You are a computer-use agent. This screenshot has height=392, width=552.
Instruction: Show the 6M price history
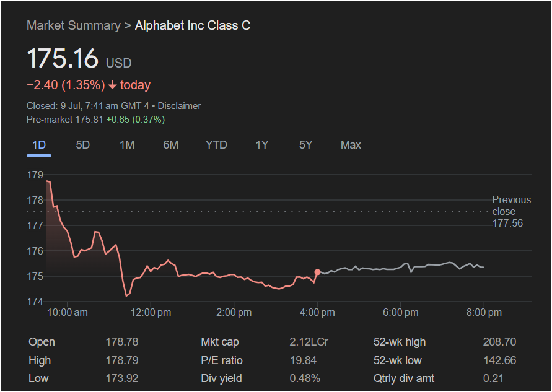click(171, 145)
